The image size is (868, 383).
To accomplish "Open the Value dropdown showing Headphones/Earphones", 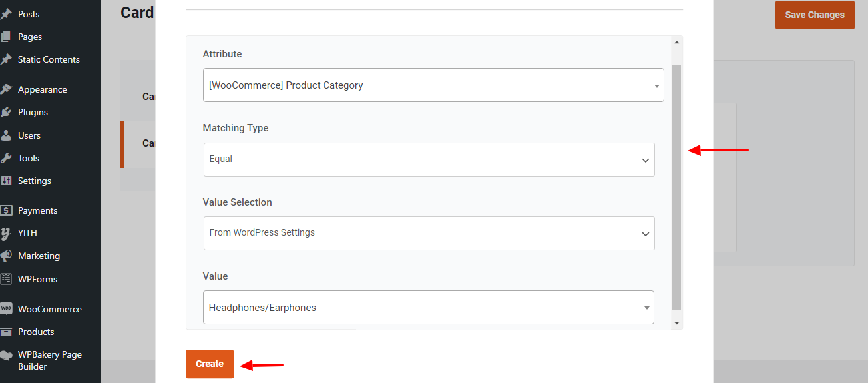I will pyautogui.click(x=428, y=308).
